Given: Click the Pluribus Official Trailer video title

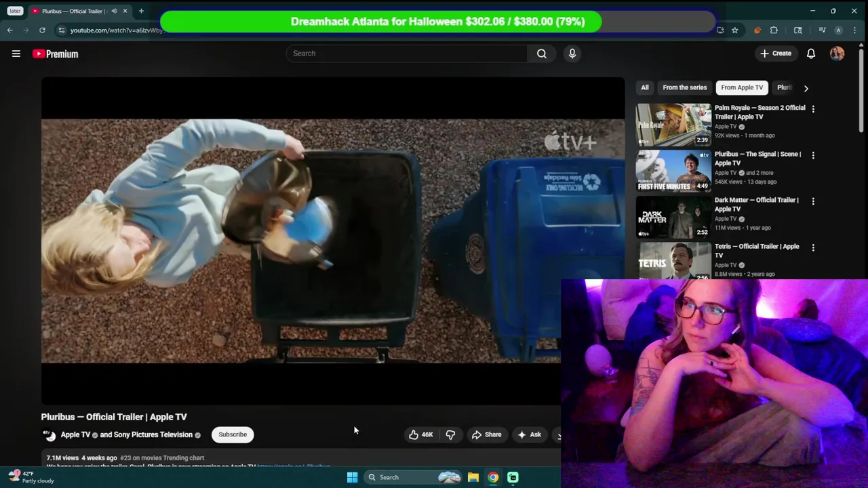Looking at the screenshot, I should pos(114,417).
